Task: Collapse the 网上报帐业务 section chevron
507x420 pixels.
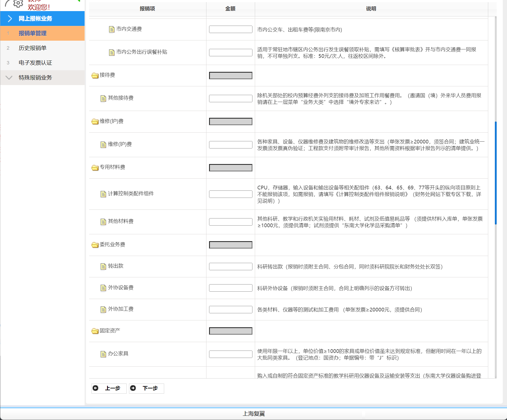Action: tap(10, 18)
